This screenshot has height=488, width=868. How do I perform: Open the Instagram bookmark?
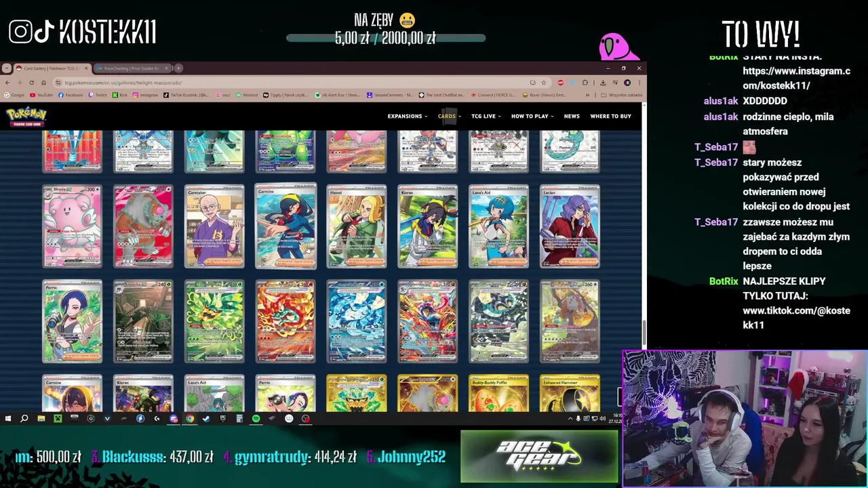click(146, 95)
